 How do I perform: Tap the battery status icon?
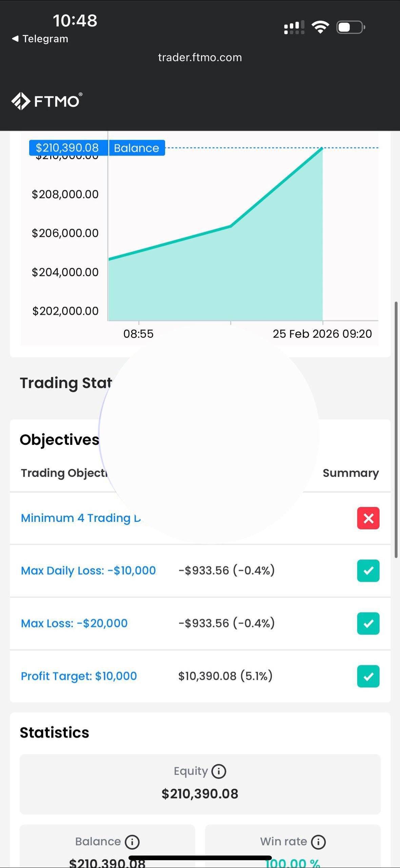(351, 27)
